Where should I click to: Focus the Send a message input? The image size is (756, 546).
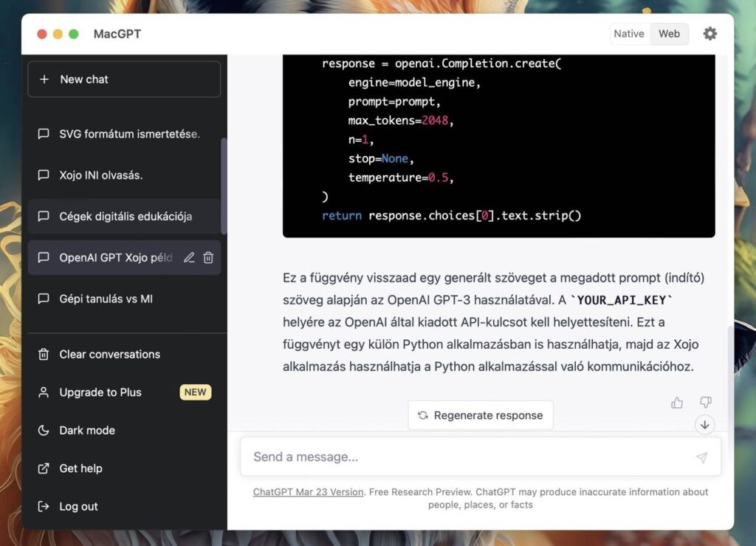[x=480, y=457]
